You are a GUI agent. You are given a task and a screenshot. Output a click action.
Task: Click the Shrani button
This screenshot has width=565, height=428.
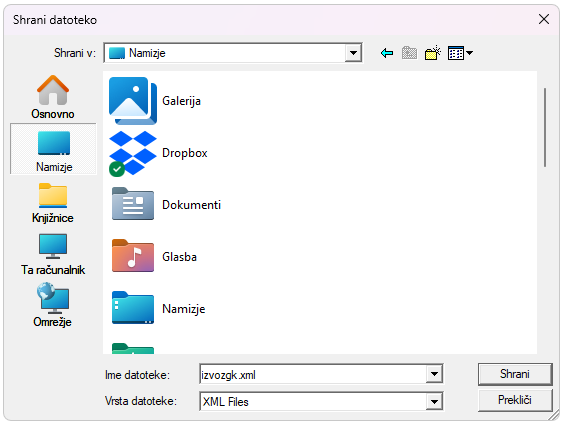click(515, 374)
